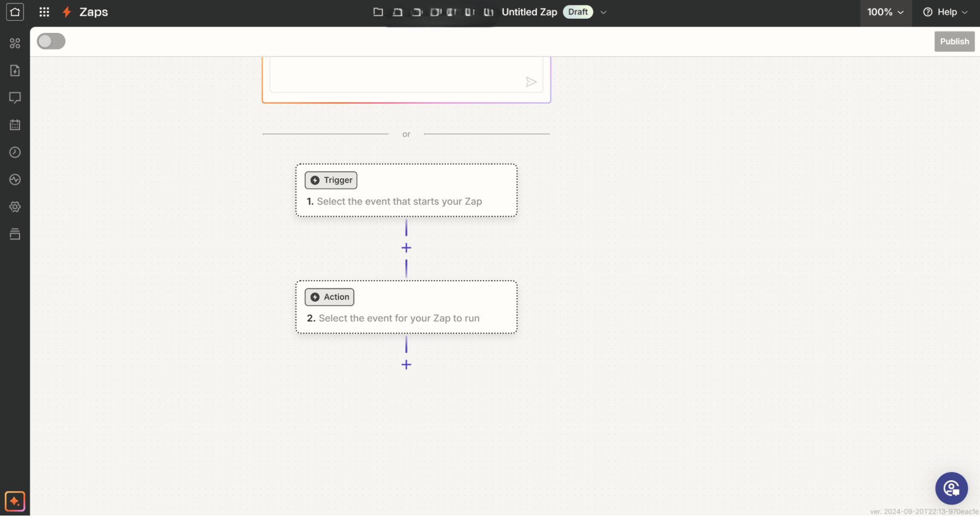
Task: Open the chat messages icon in sidebar
Action: pos(15,98)
